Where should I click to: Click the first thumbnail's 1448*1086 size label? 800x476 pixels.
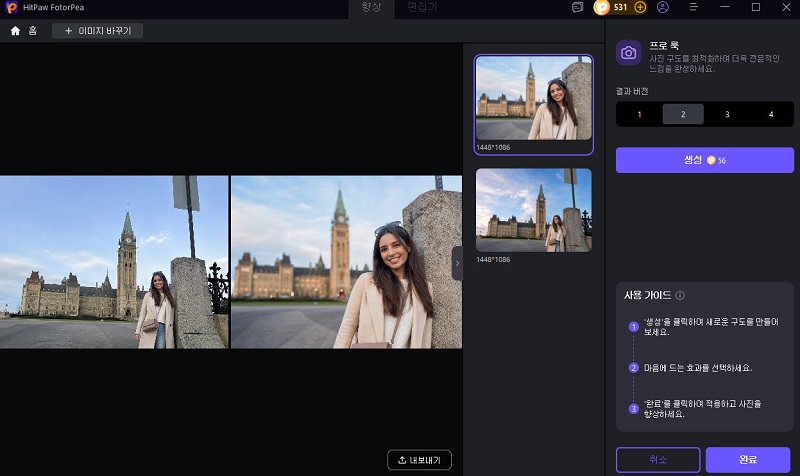click(493, 147)
